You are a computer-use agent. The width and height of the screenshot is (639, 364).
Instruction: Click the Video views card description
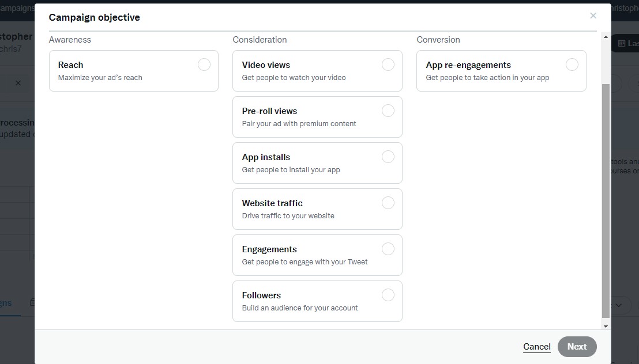(x=294, y=78)
